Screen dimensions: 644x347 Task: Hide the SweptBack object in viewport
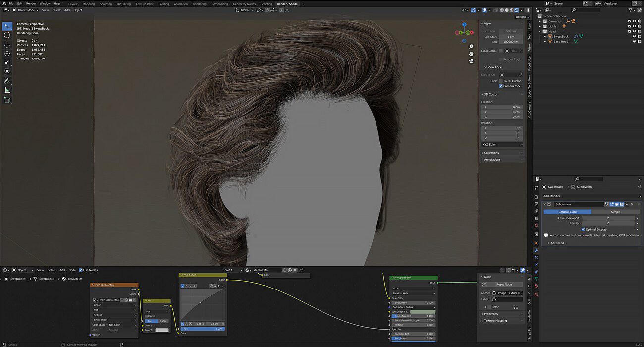tap(634, 36)
